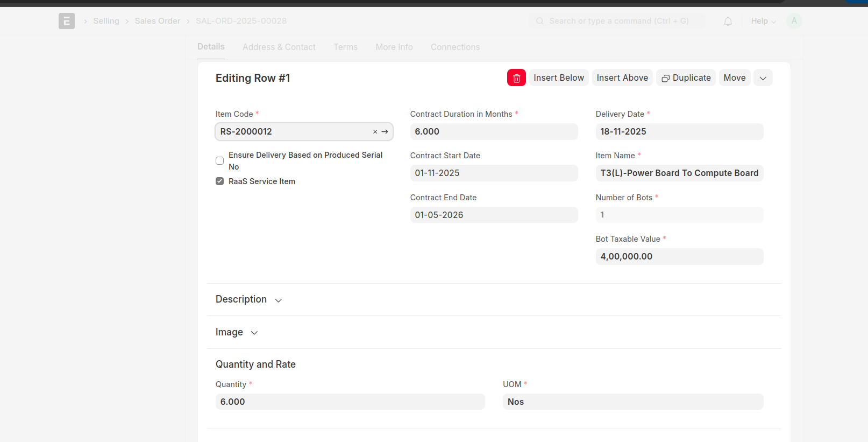Enable Ensure Delivery Based on Produced Serial No
The height and width of the screenshot is (442, 868).
(220, 161)
